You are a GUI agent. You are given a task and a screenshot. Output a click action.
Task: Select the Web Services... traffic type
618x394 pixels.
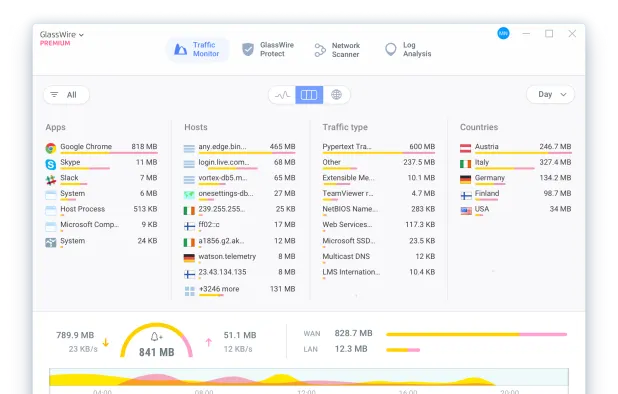coord(379,226)
